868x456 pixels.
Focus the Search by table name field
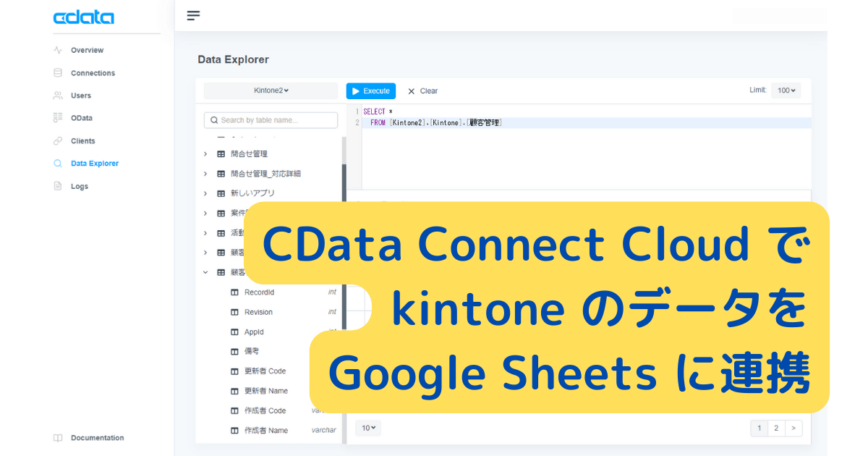[x=271, y=120]
